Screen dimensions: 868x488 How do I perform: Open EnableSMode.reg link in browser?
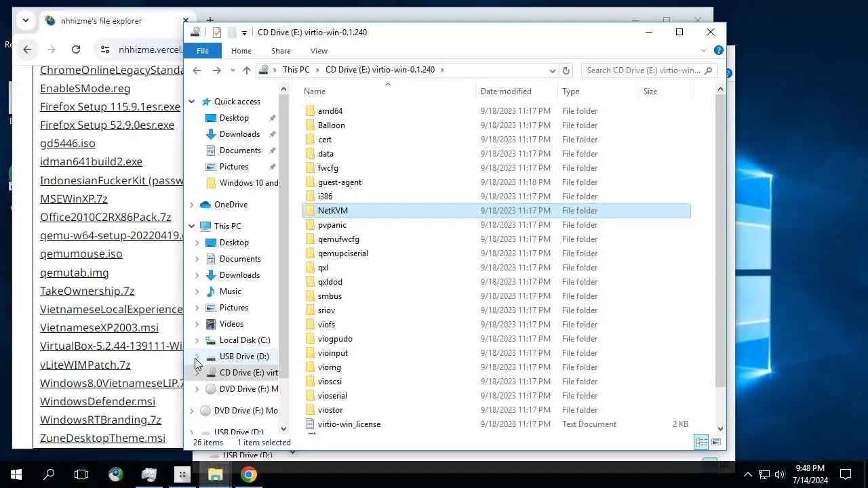85,88
